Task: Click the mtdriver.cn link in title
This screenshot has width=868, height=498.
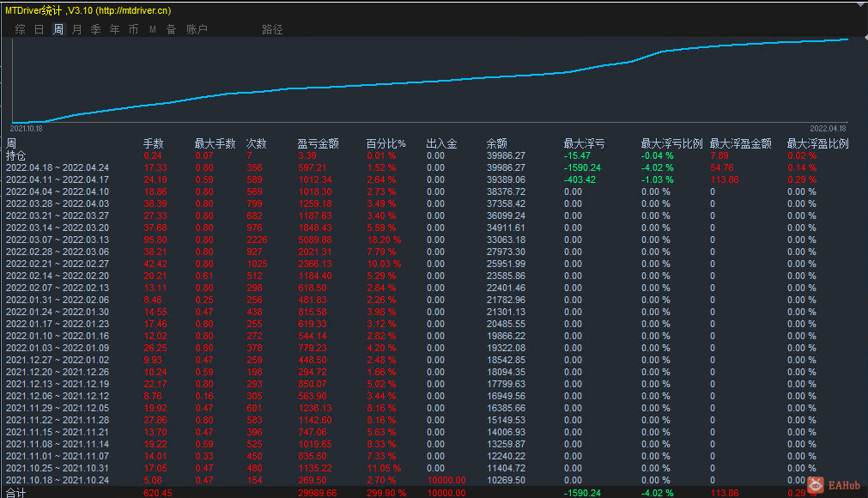Action: tap(133, 10)
